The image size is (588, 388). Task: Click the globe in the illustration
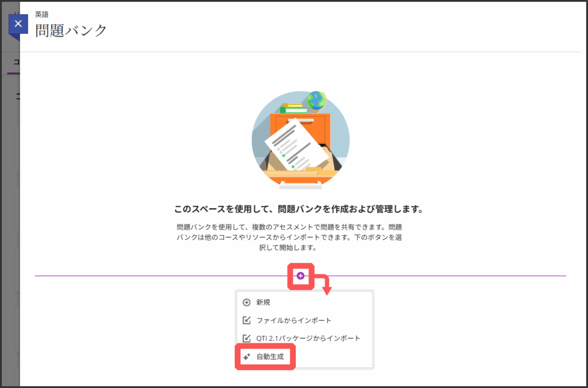[x=316, y=100]
